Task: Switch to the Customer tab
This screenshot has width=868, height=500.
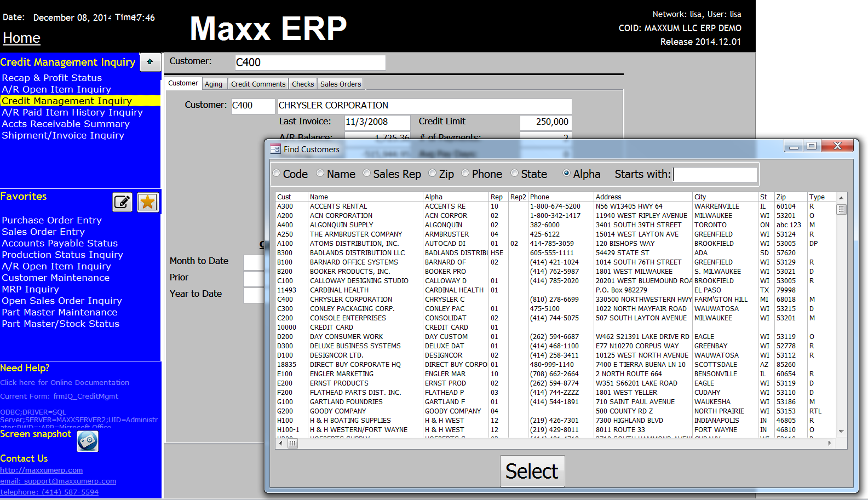Action: click(x=183, y=83)
